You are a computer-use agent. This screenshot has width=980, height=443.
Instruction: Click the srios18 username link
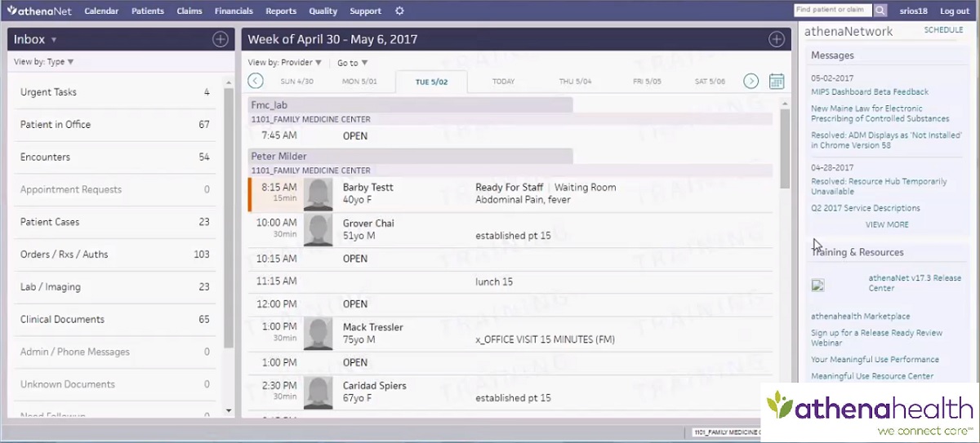[912, 11]
